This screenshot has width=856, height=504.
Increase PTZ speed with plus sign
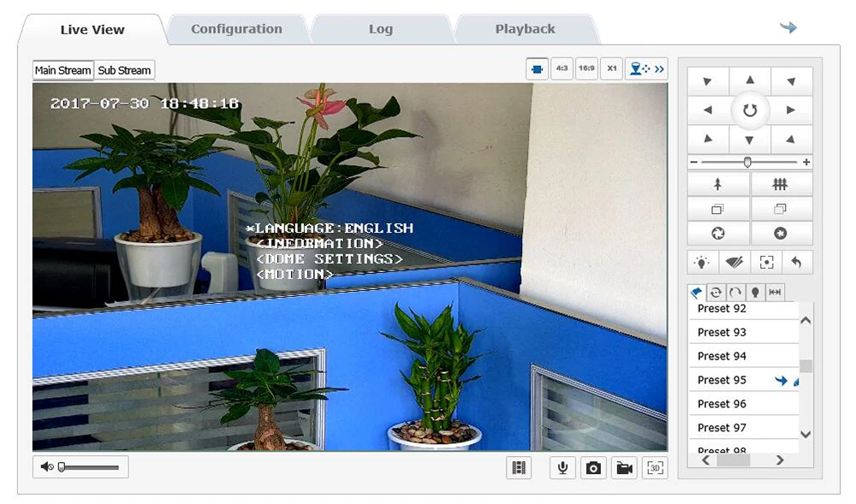(806, 162)
